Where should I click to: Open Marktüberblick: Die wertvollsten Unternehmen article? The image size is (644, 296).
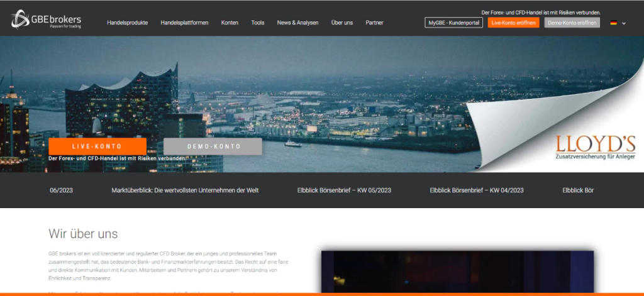186,190
